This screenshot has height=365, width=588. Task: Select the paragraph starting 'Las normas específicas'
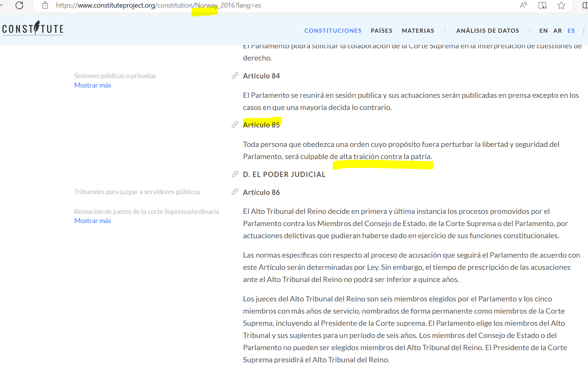(x=412, y=267)
